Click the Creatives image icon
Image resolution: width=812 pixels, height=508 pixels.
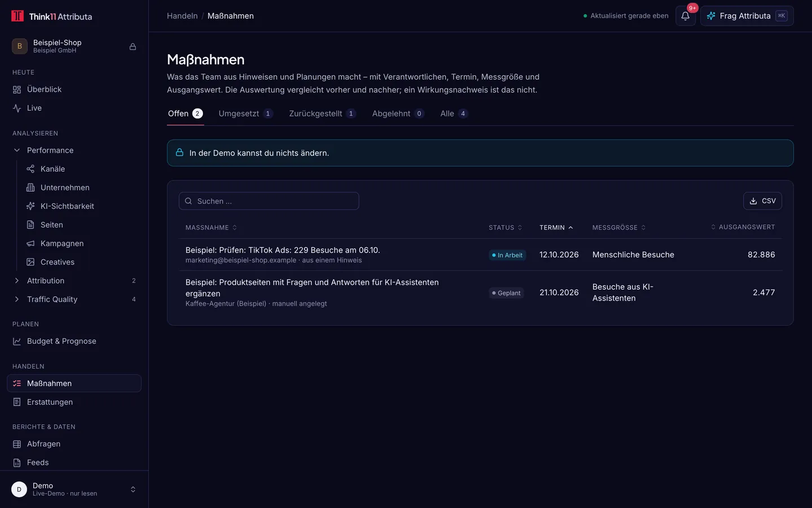[x=30, y=262]
